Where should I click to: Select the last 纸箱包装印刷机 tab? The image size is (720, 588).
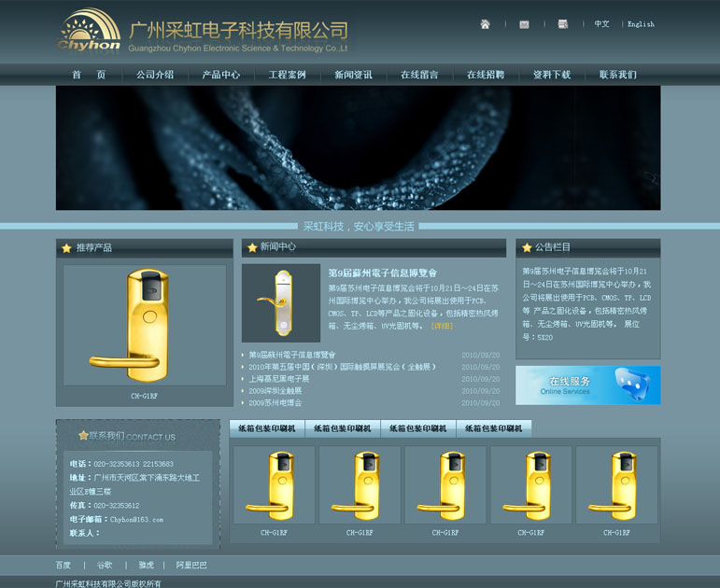coord(494,428)
